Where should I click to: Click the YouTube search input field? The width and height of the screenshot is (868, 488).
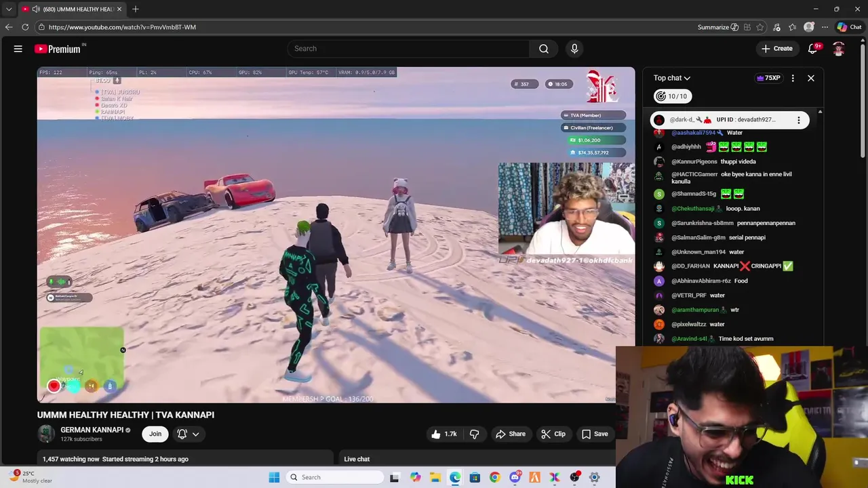(409, 49)
